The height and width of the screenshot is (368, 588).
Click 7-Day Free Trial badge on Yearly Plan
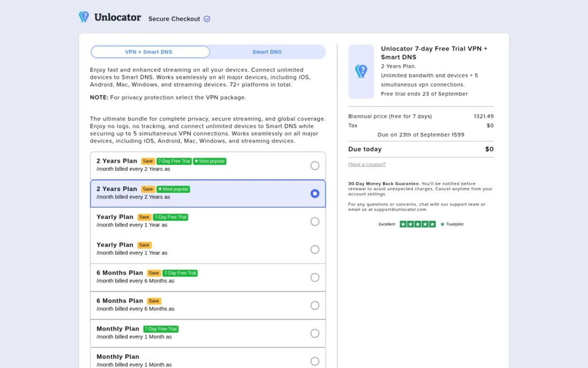click(170, 217)
